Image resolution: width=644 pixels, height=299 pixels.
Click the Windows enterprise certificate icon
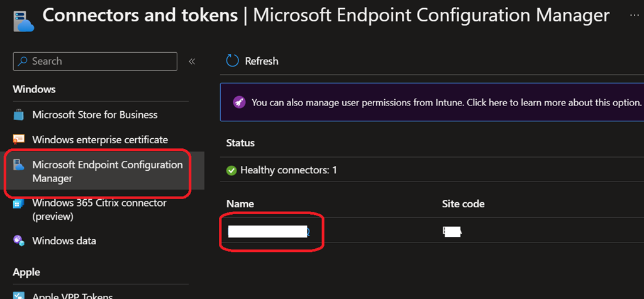tap(19, 139)
